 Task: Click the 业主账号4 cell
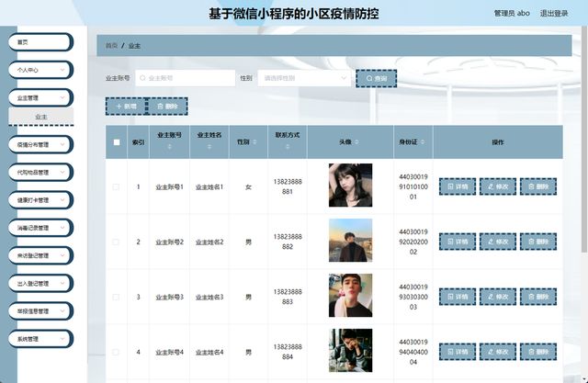point(169,353)
